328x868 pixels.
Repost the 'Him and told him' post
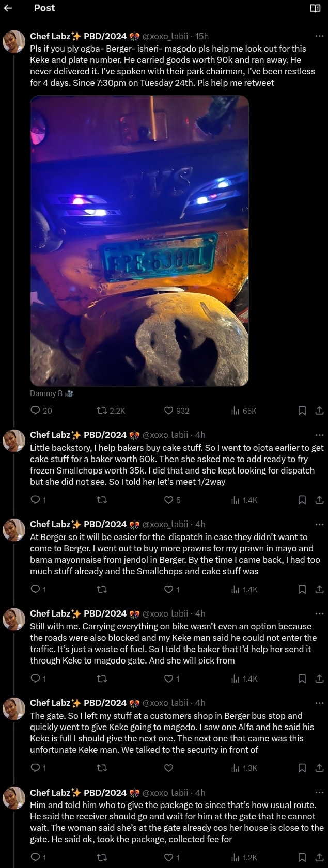(102, 857)
